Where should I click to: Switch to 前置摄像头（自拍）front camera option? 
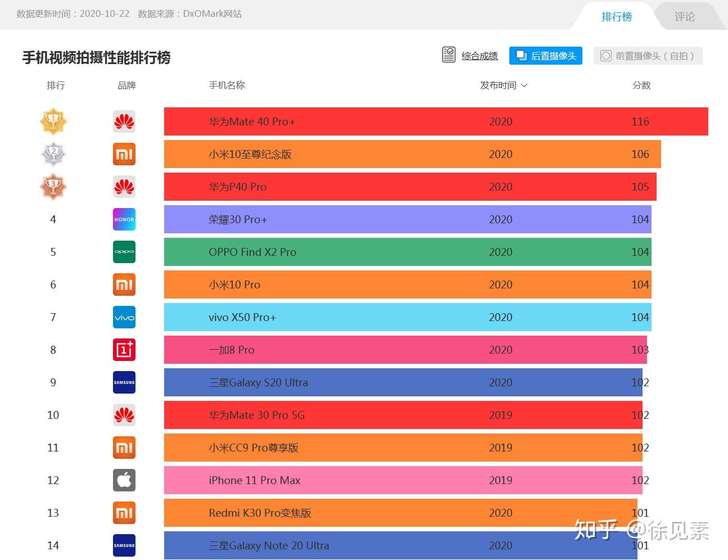pyautogui.click(x=648, y=56)
